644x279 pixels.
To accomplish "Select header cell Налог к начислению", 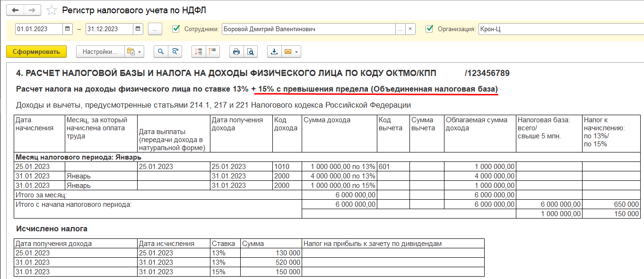I will tap(611, 134).
